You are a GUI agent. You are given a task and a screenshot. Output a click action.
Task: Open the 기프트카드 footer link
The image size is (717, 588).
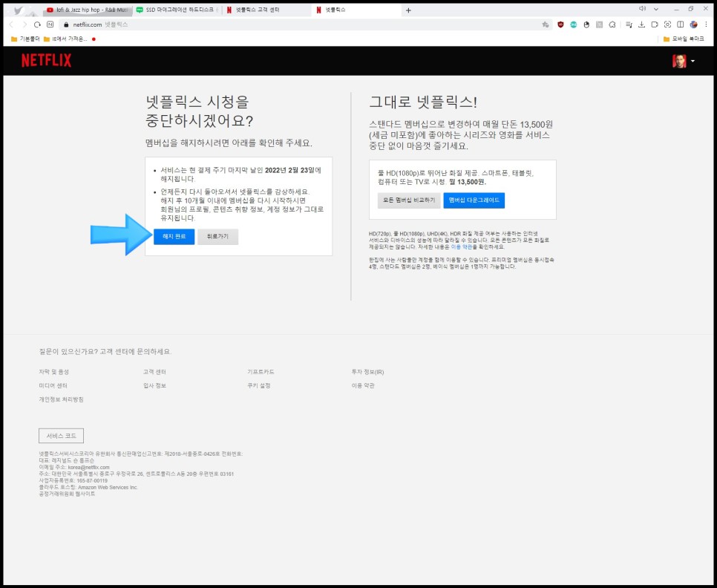(261, 372)
